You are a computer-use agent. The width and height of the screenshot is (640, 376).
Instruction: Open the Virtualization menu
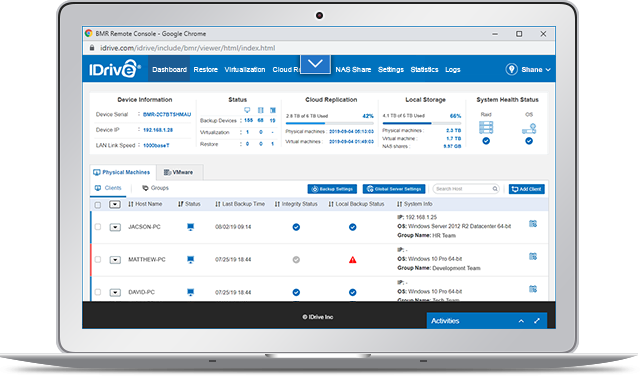(x=245, y=70)
